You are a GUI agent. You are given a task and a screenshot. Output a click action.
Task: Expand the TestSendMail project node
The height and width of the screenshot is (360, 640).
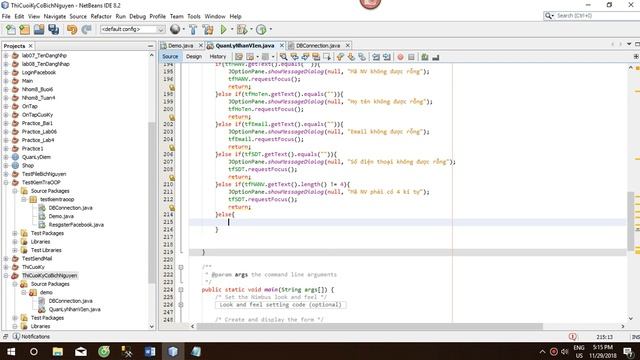click(6, 259)
